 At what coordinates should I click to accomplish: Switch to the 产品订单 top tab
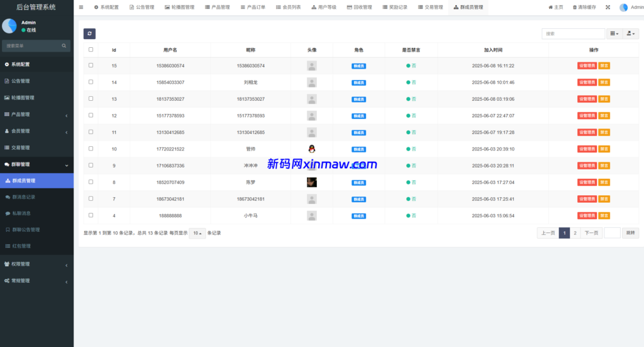tap(253, 8)
